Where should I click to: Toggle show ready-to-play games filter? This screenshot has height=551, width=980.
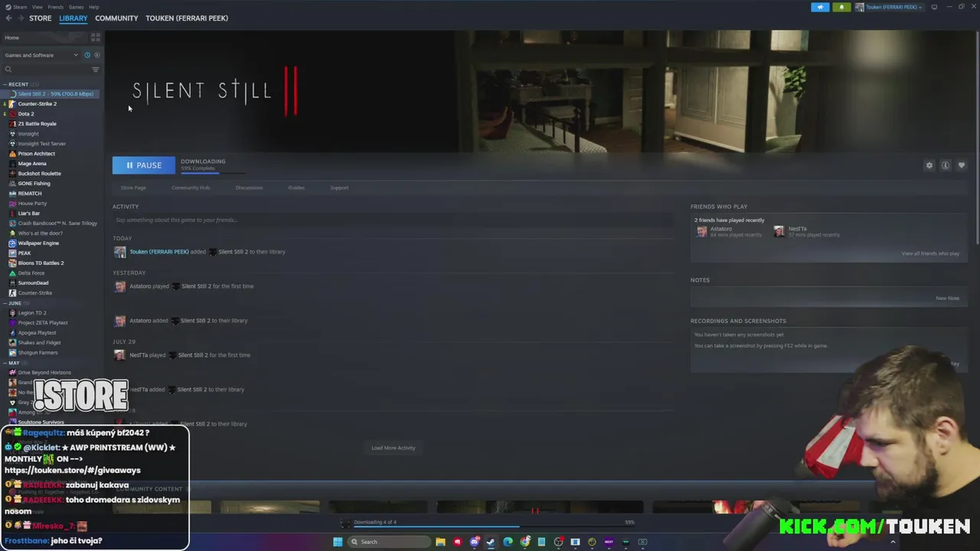point(96,55)
